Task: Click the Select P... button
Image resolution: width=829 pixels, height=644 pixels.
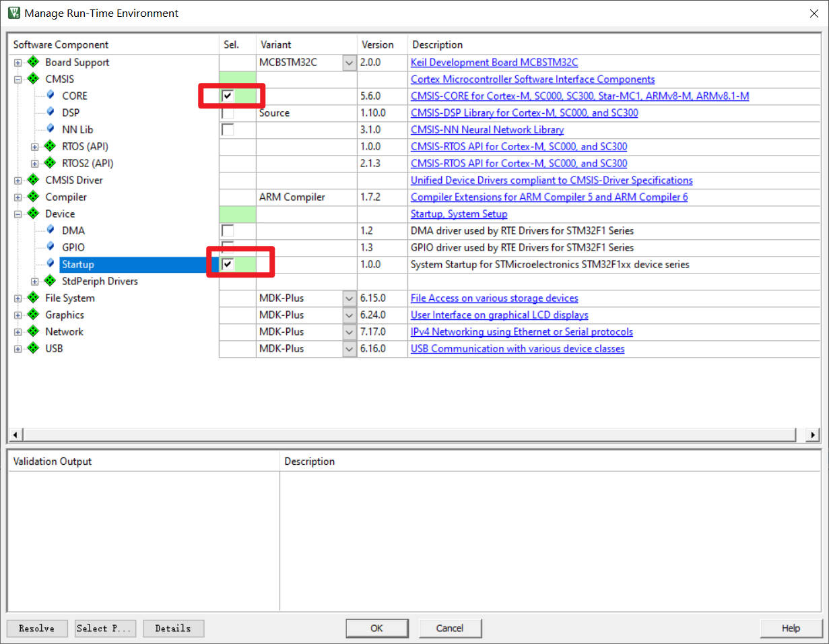Action: pyautogui.click(x=105, y=629)
